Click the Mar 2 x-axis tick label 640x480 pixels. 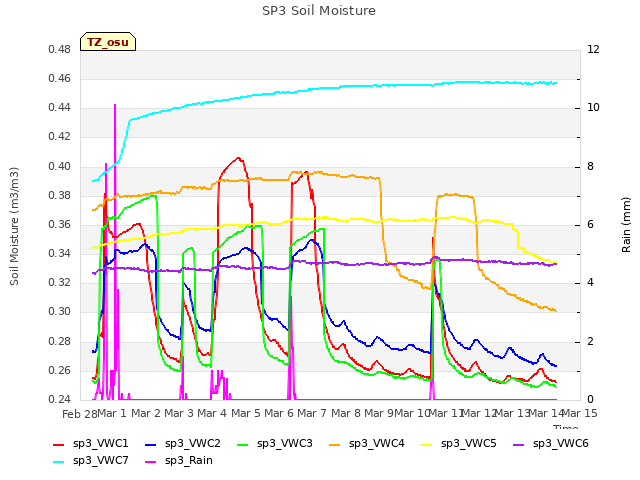tap(146, 413)
